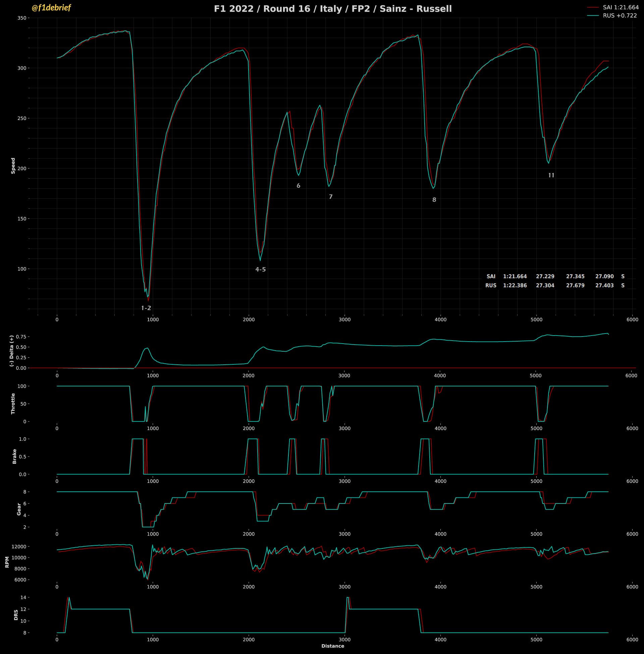Click the corner 8 label marker

click(434, 200)
